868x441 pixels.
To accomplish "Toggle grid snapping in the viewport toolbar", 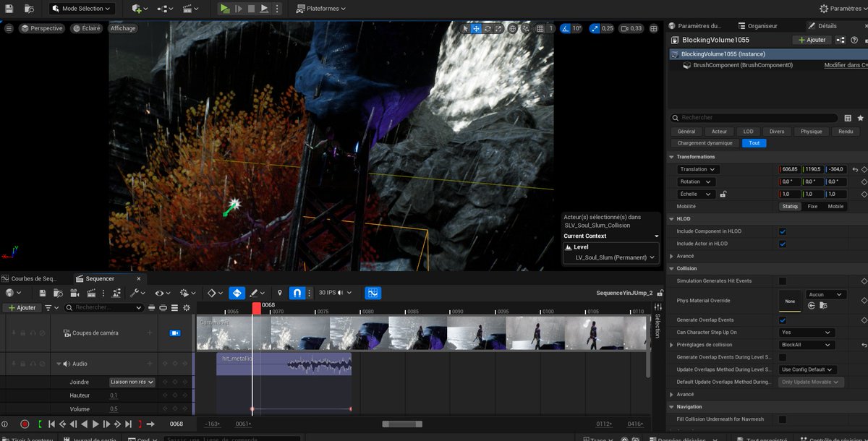I will pyautogui.click(x=540, y=28).
